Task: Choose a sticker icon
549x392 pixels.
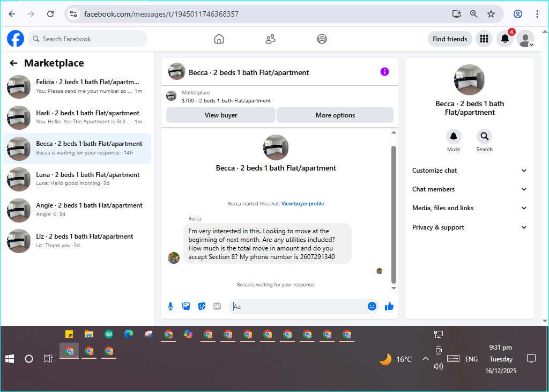Action: tap(202, 307)
